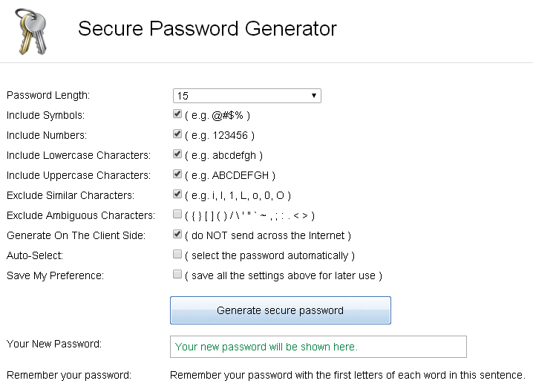Click the remember your password sentence
533x392 pixels.
tap(347, 375)
